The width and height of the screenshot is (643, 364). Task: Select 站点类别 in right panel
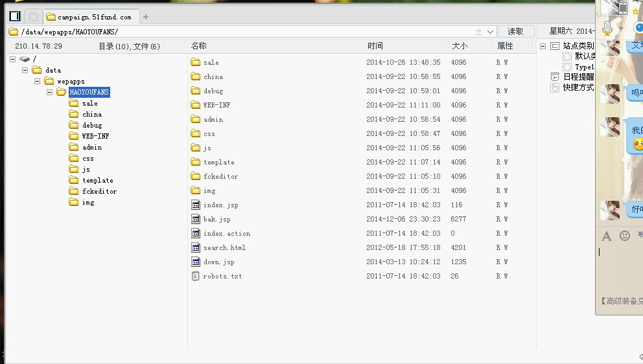[578, 45]
